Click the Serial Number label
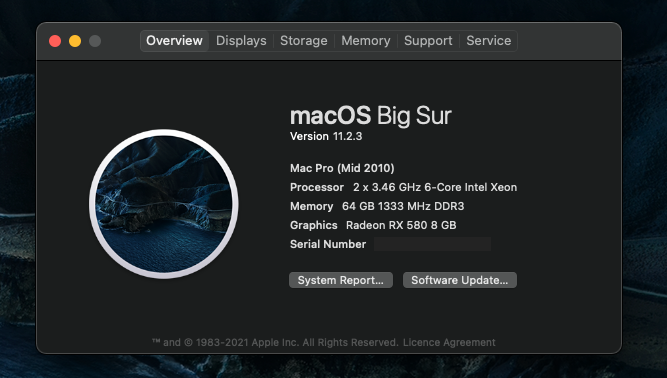 point(328,244)
